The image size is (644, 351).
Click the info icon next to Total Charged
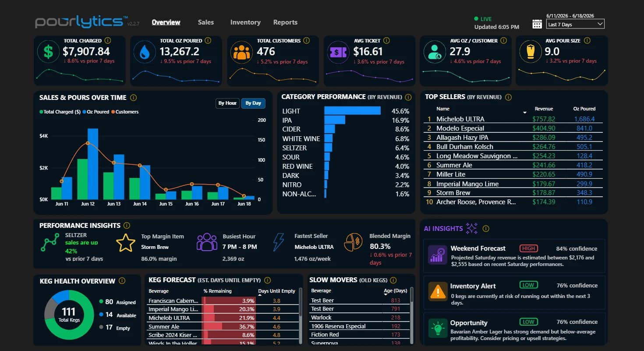click(108, 40)
